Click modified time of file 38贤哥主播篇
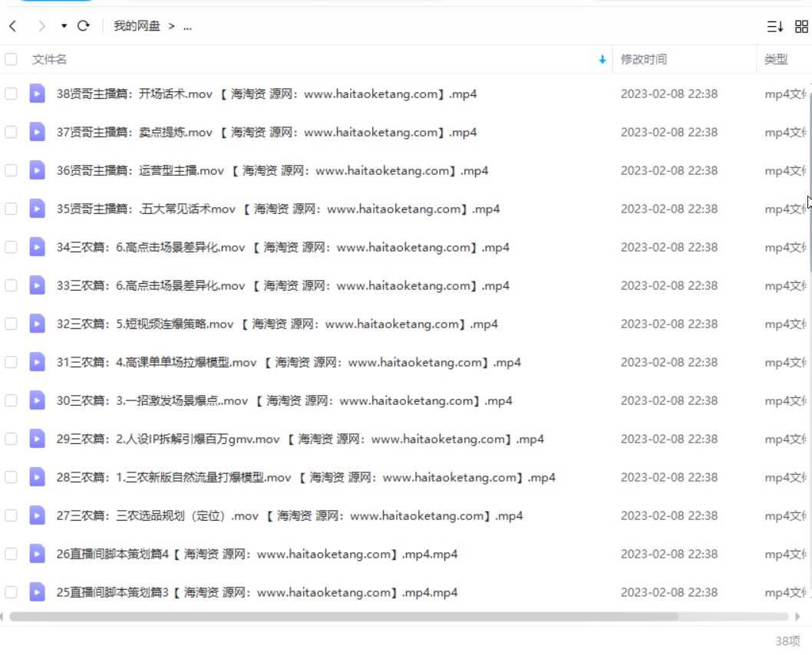Image resolution: width=812 pixels, height=655 pixels. tap(669, 94)
